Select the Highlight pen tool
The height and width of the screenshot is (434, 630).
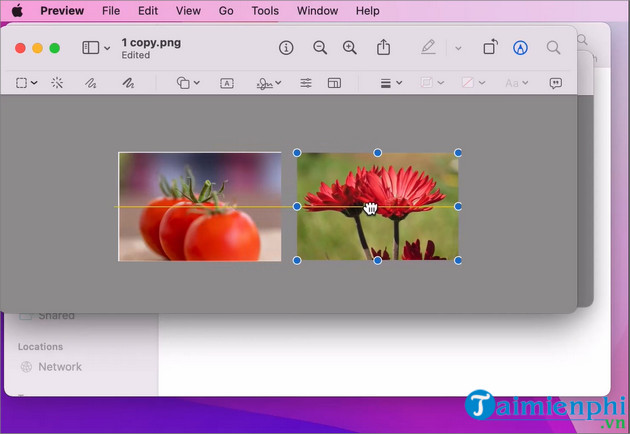(428, 47)
